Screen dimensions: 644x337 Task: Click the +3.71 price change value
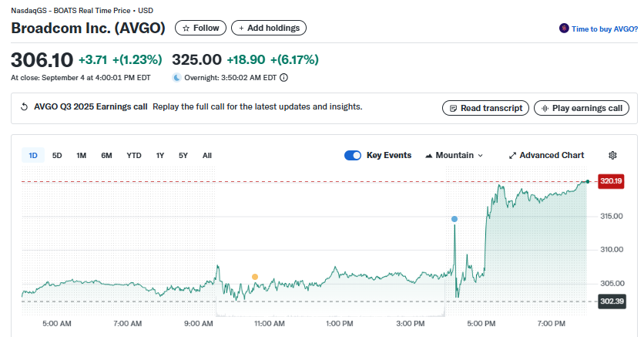click(x=92, y=60)
